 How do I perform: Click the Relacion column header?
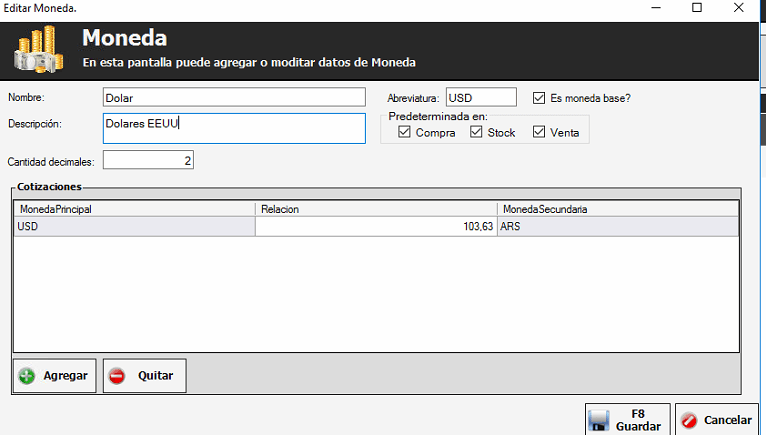[376, 209]
